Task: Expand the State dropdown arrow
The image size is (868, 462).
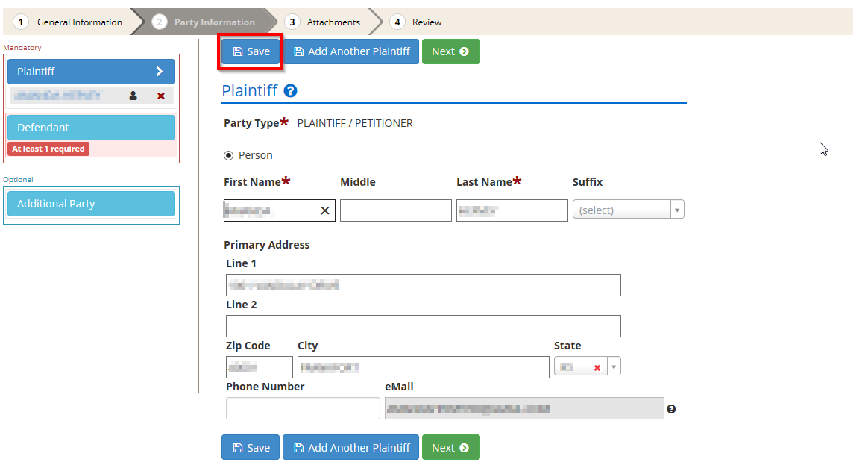Action: pos(614,366)
